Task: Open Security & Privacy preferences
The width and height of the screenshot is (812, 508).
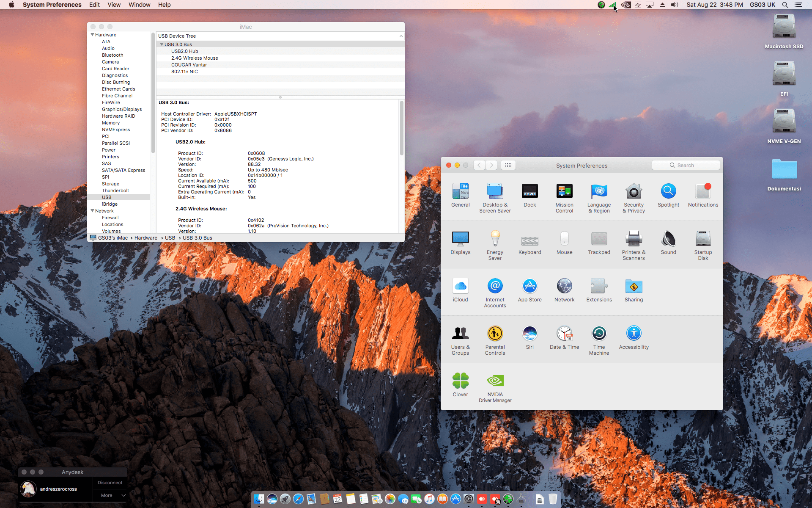Action: pos(634,198)
